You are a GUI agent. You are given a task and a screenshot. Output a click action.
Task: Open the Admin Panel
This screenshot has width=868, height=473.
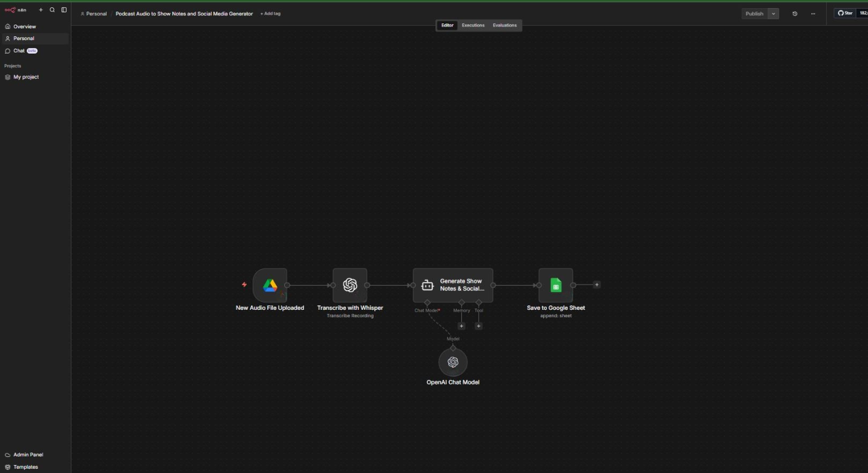(x=27, y=455)
